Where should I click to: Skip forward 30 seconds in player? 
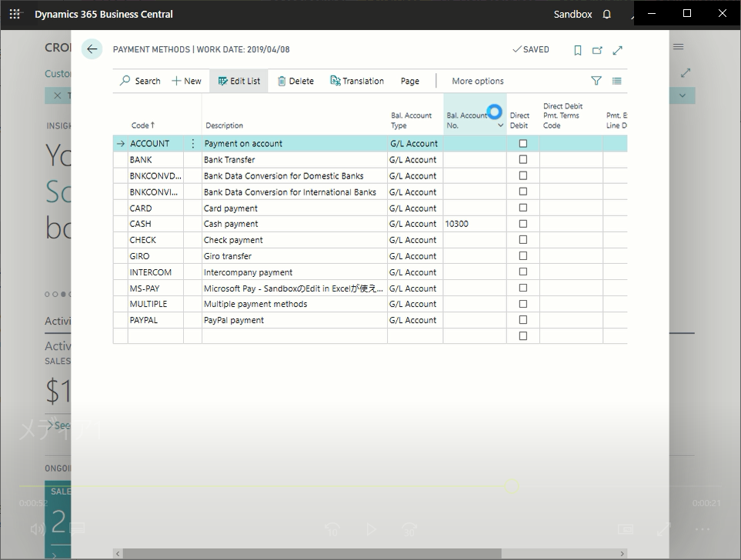pyautogui.click(x=409, y=529)
